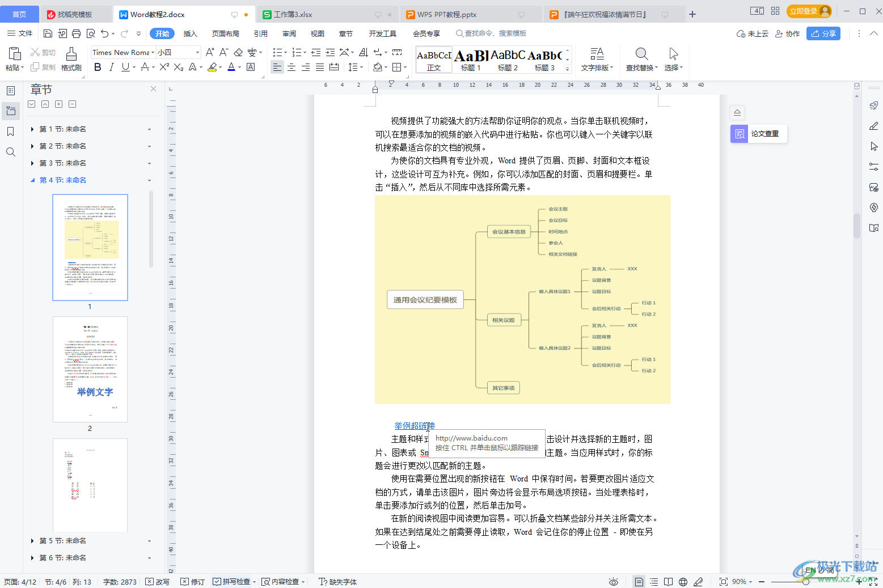Open Text Layout tool
Viewport: 883px width, 588px height.
click(x=597, y=60)
